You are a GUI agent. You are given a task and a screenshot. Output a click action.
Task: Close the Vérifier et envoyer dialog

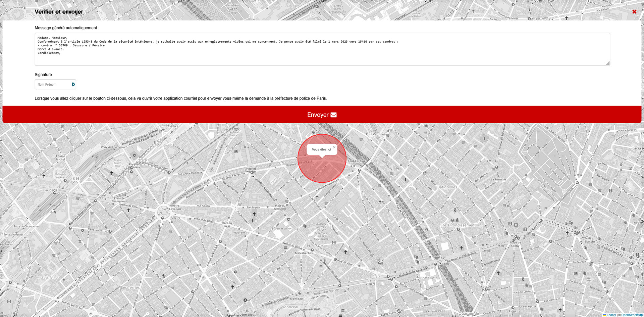point(634,12)
